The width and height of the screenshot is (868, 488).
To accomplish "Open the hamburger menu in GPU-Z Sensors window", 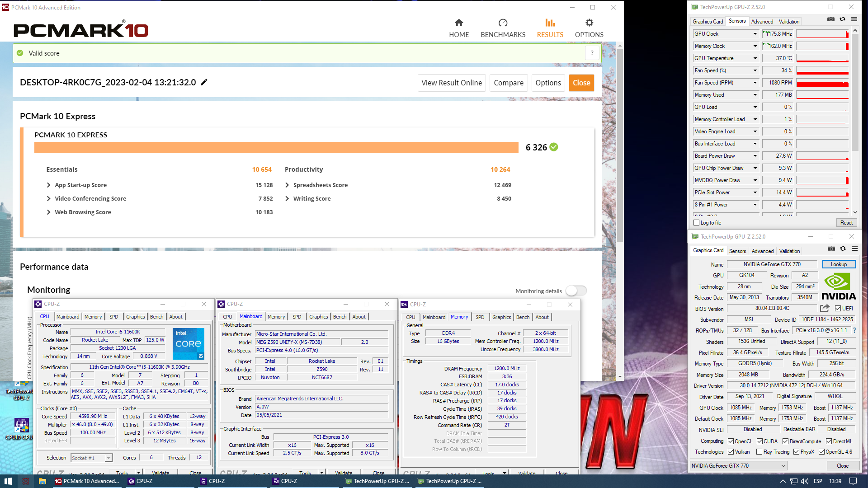I will click(854, 19).
